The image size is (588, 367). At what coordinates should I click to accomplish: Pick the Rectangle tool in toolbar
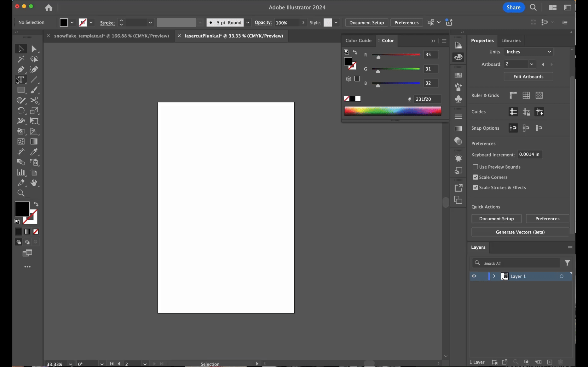pyautogui.click(x=21, y=90)
